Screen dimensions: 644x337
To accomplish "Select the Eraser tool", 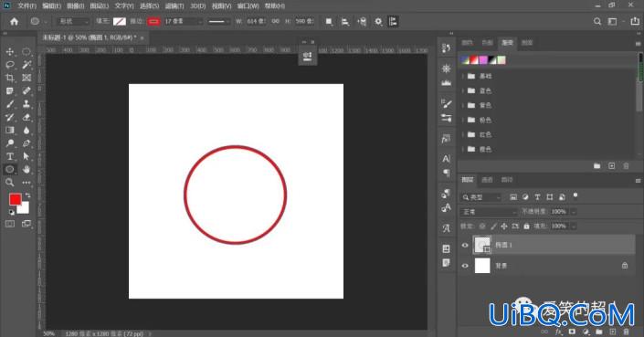I will click(x=26, y=117).
